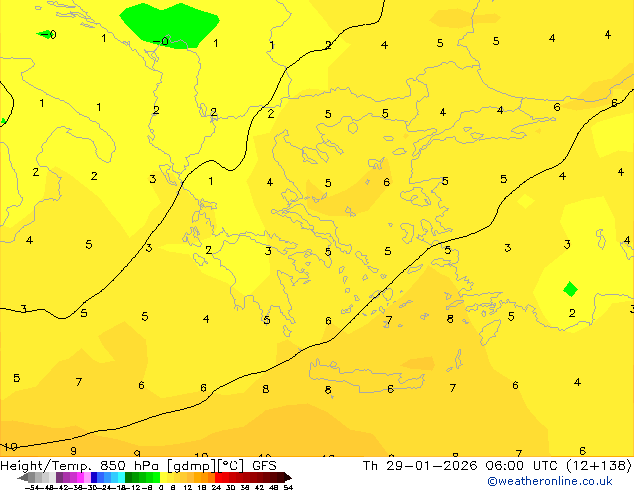The width and height of the screenshot is (634, 490).
Task: Pick the dark blue legend swatch at -30
Action: point(94,477)
